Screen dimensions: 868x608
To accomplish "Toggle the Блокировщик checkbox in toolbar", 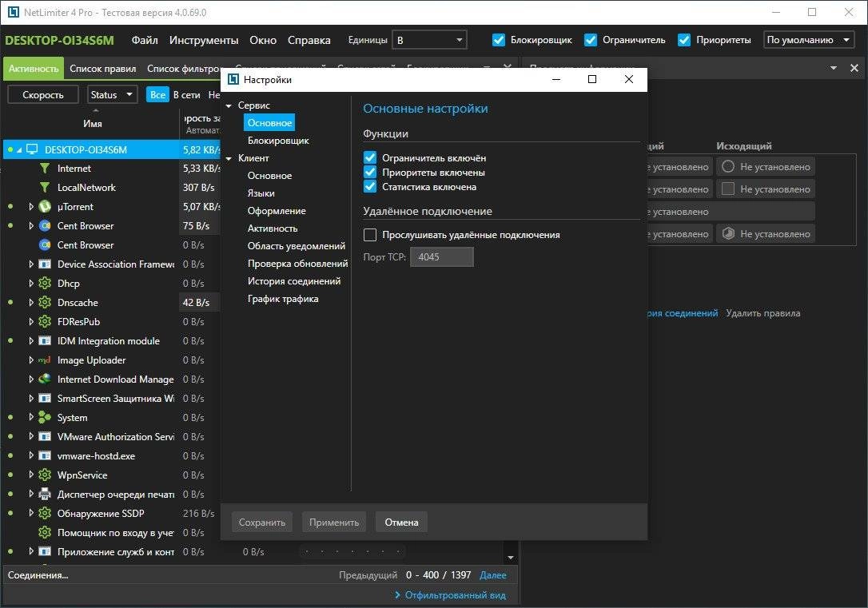I will (x=499, y=40).
